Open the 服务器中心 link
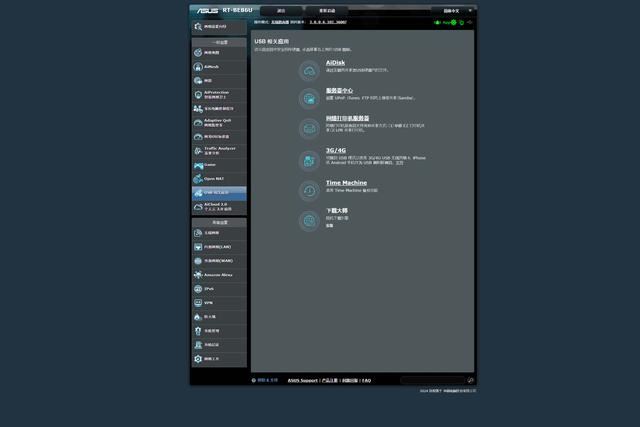 pos(339,91)
